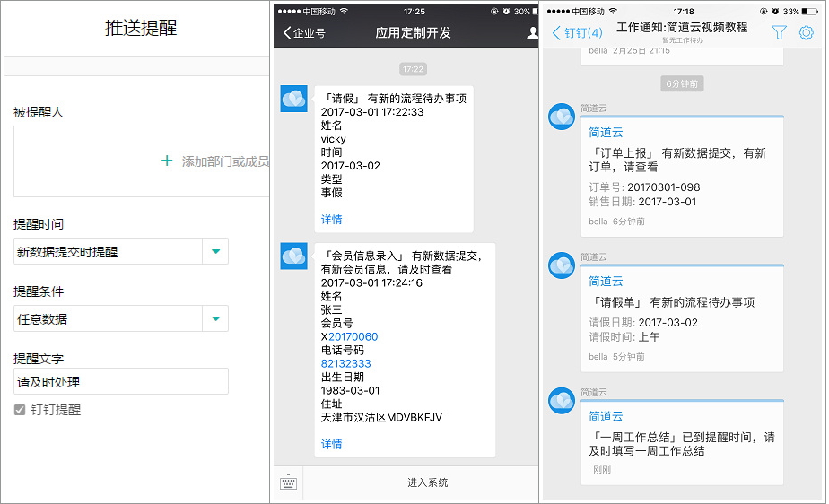Click the keyboard icon in WeChat bottom bar
The image size is (829, 504).
[x=288, y=482]
